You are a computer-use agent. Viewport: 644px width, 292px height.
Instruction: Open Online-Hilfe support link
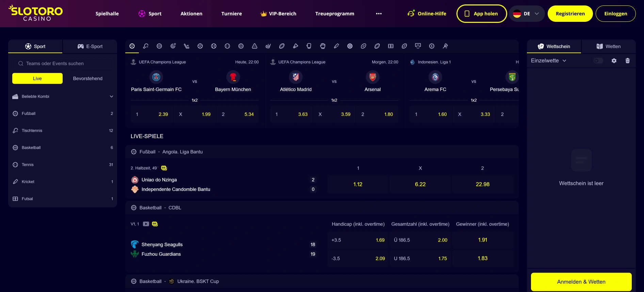point(427,14)
